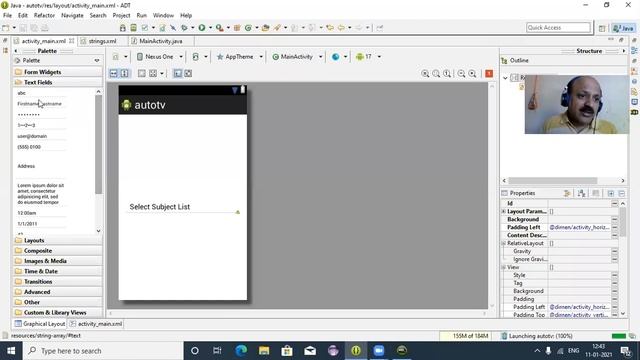This screenshot has width=640, height=360.
Task: Select the user@domain text field widget
Action: coord(40,136)
